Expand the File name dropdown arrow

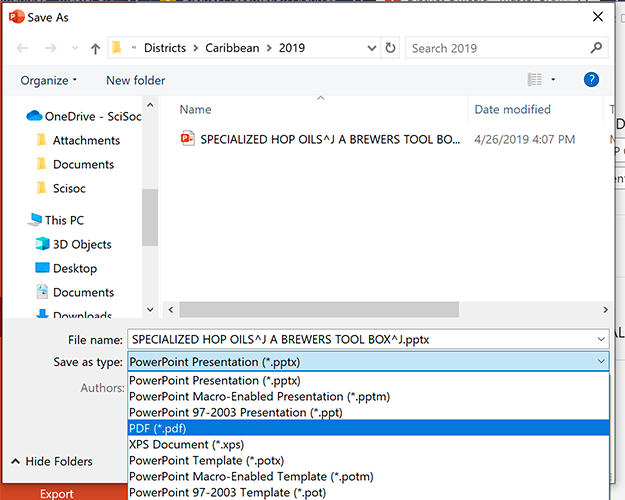601,339
